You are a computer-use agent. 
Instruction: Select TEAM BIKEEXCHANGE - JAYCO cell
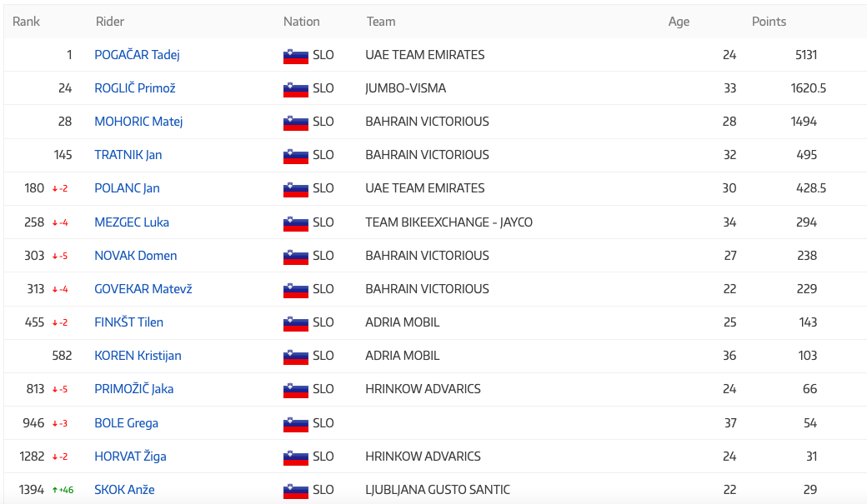pyautogui.click(x=449, y=222)
